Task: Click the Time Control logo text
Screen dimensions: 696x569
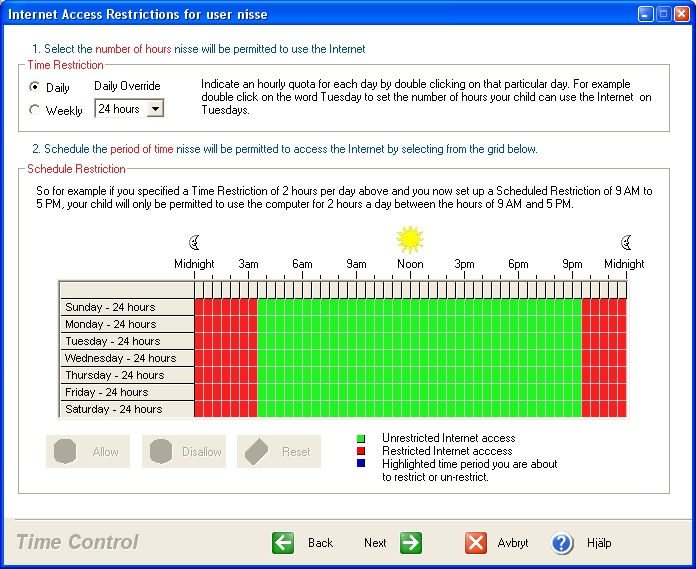Action: [x=77, y=542]
